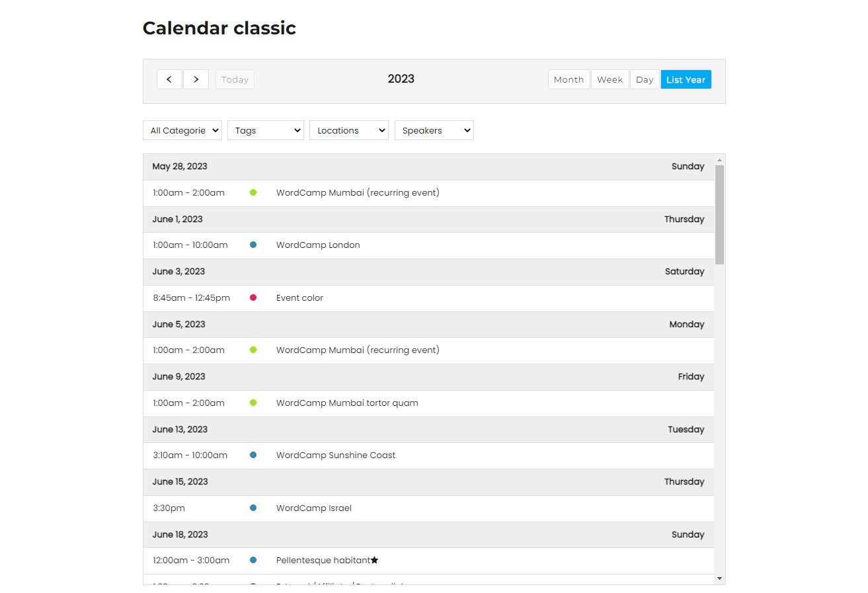
Task: Go to the next year arrow
Action: 196,79
